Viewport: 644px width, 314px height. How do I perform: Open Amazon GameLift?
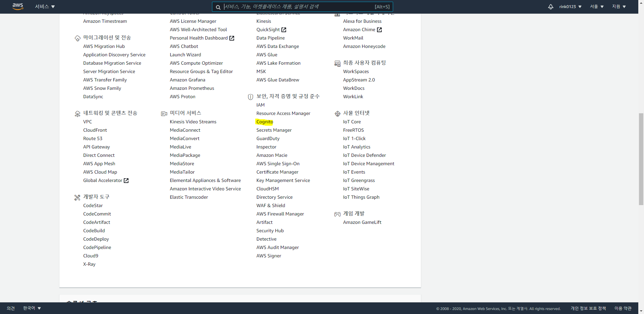coord(362,223)
